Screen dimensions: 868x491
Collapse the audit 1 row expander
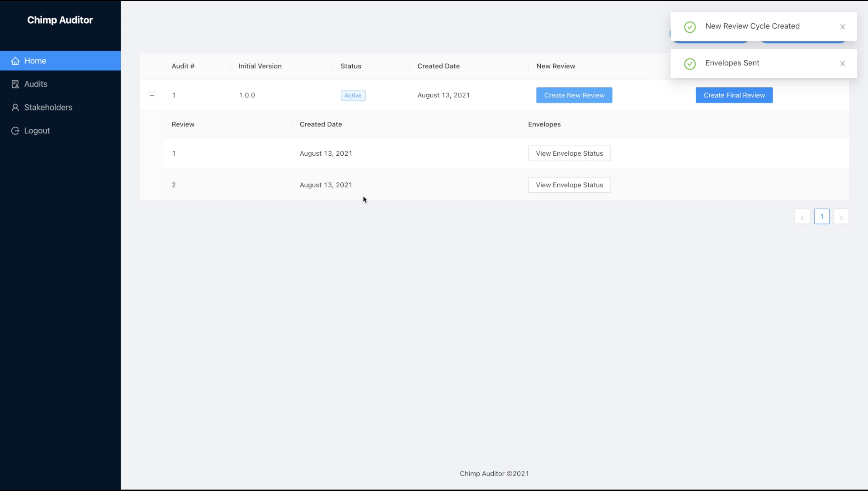pyautogui.click(x=152, y=95)
